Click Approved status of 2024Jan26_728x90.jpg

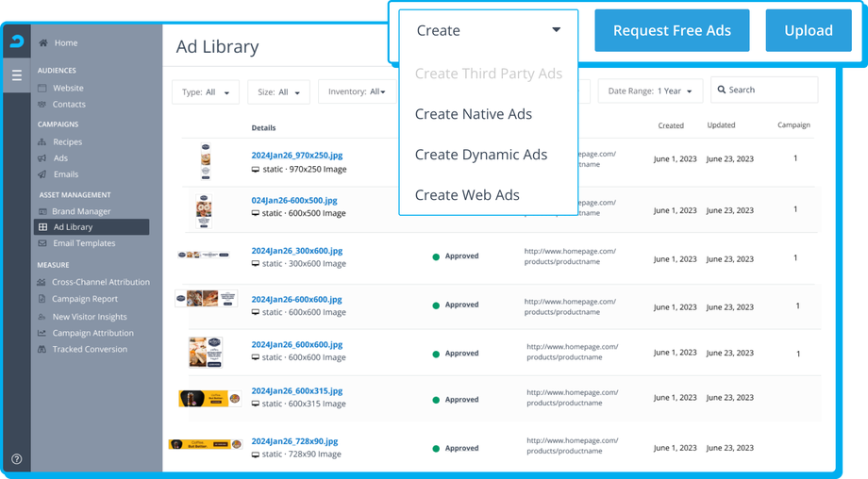(456, 449)
